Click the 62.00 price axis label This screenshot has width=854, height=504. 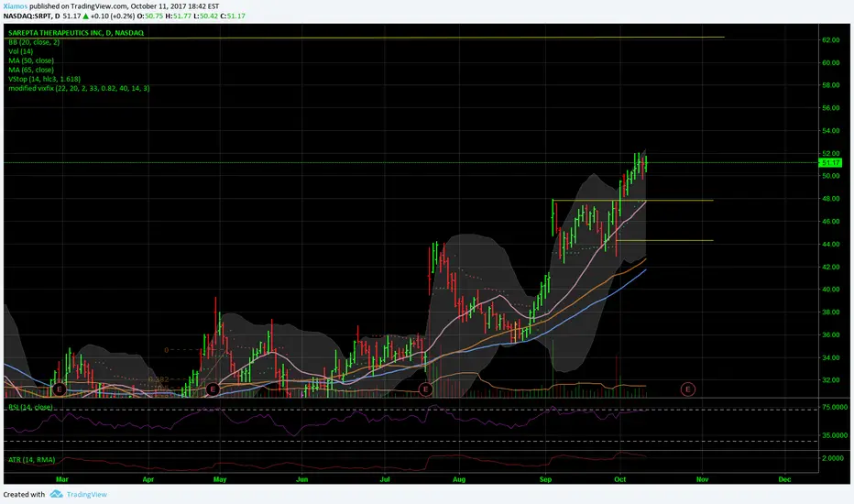click(830, 40)
